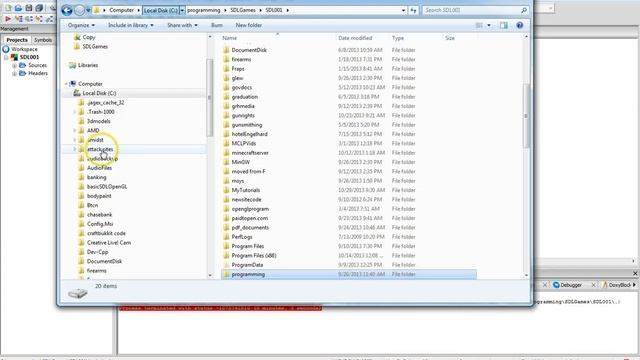The image size is (640, 360).
Task: Click the blue Explorer help icon
Action: coord(520,25)
